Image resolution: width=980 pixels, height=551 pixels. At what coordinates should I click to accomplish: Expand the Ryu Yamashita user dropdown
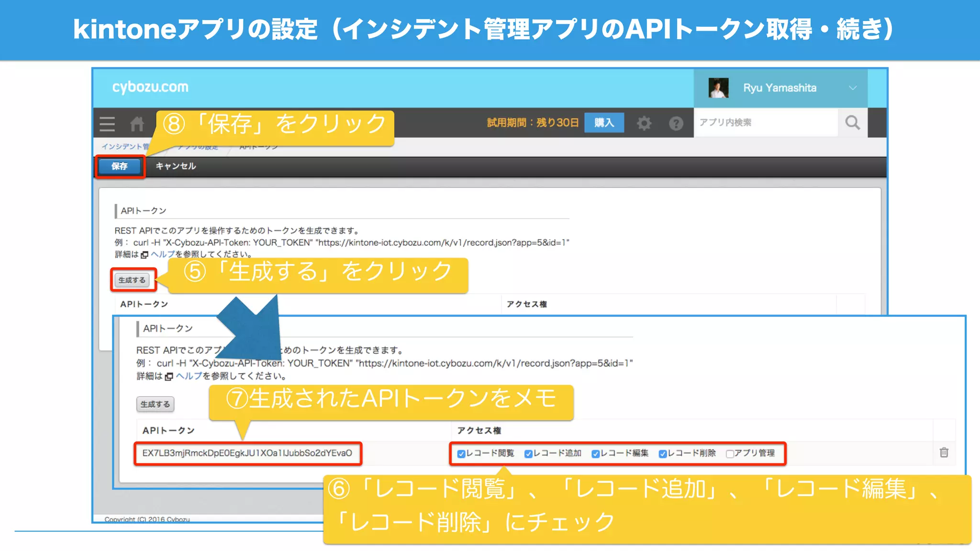(x=852, y=88)
